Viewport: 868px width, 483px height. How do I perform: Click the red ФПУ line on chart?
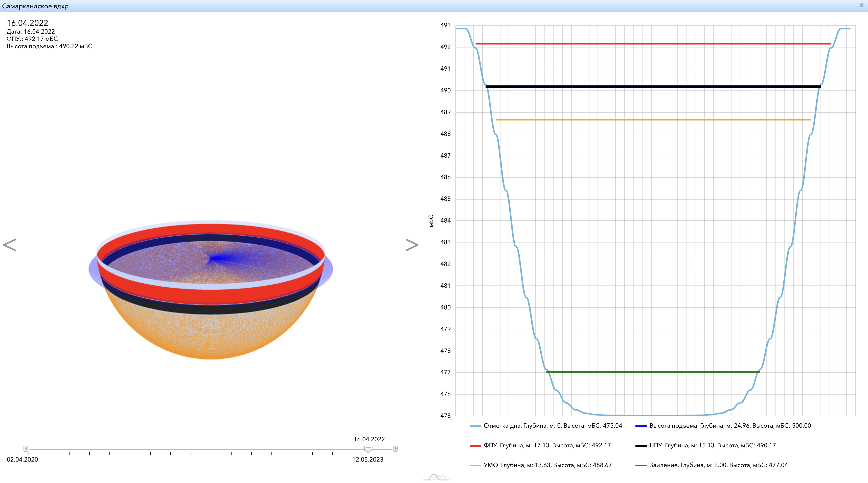tap(652, 44)
